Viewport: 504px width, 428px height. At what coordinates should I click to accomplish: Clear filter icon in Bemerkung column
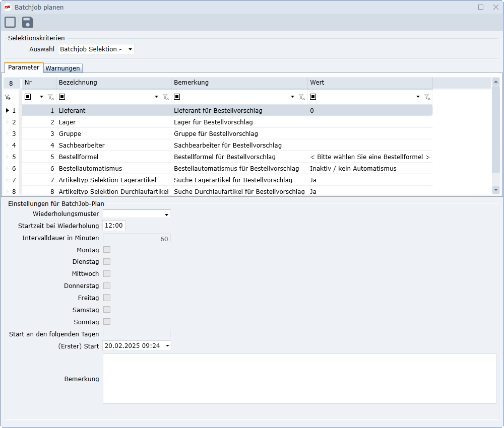(x=301, y=97)
